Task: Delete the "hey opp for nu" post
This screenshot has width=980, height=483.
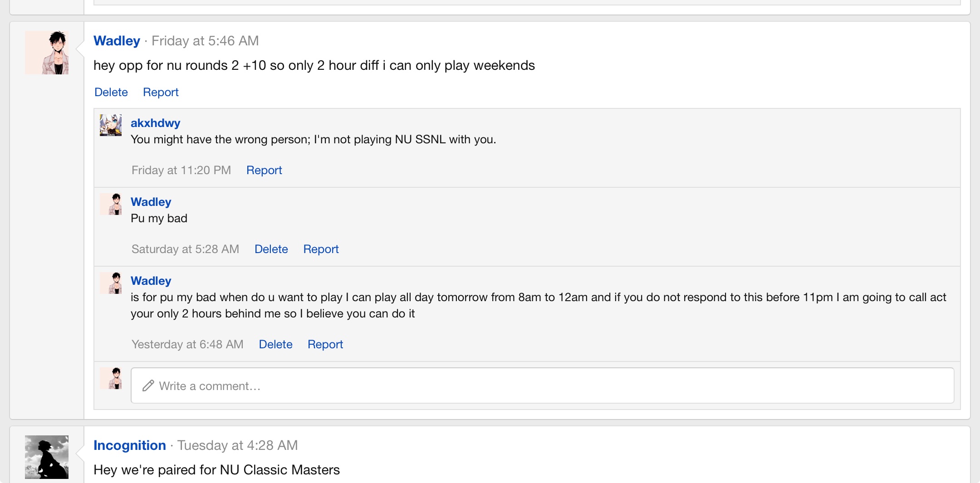Action: click(111, 92)
